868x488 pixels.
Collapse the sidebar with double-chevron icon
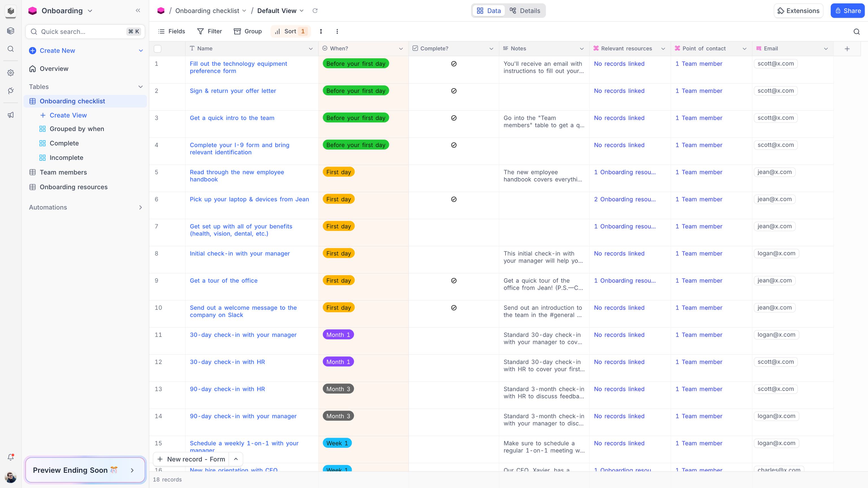click(138, 10)
